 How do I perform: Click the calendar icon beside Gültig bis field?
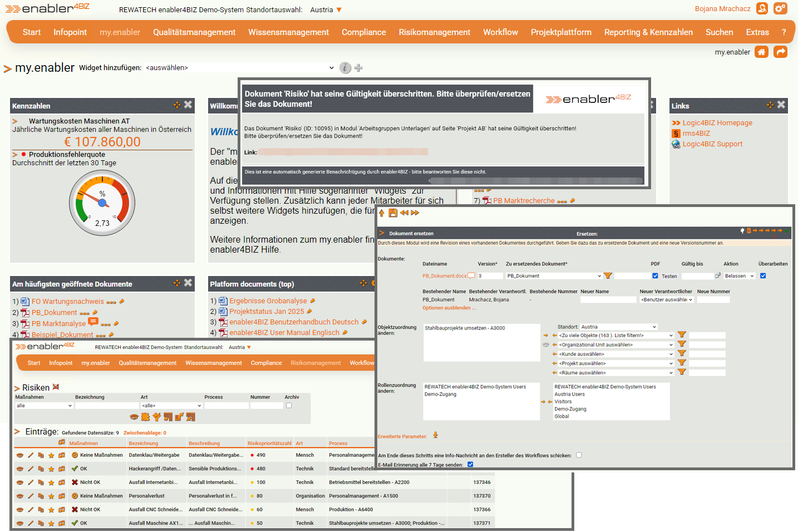718,275
